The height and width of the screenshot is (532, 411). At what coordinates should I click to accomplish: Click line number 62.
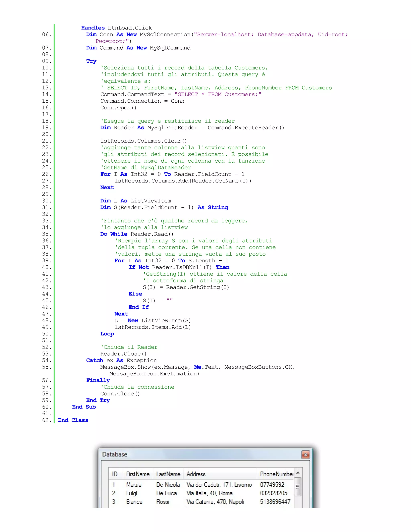coord(47,420)
